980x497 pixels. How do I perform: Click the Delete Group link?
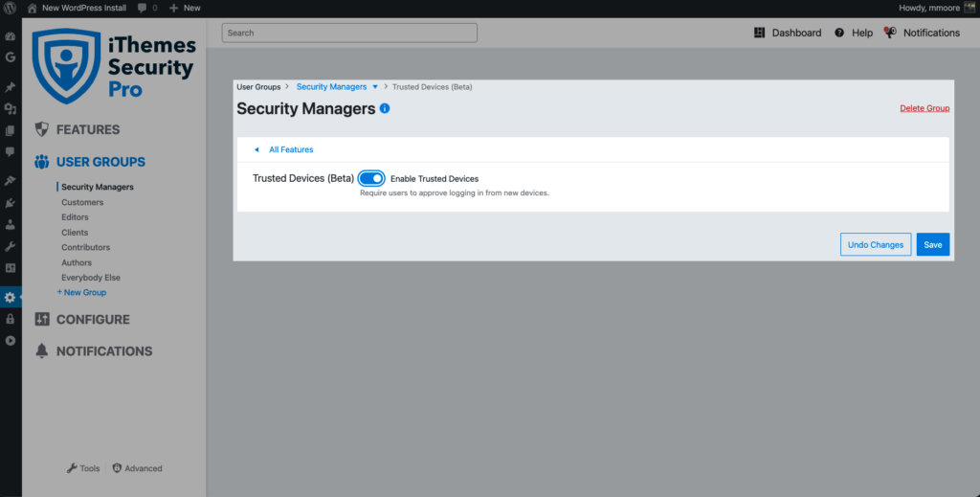tap(924, 108)
